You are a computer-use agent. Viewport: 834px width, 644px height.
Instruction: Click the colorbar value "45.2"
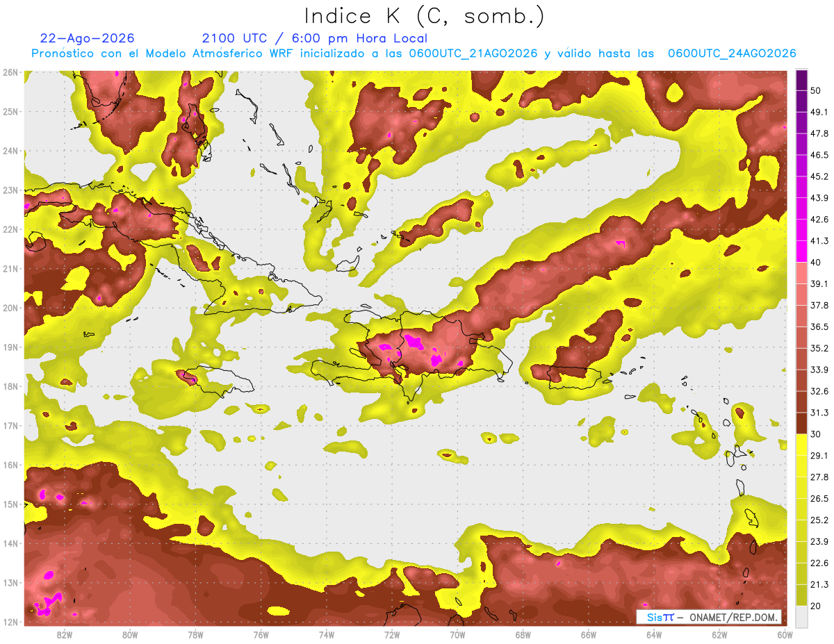click(819, 176)
